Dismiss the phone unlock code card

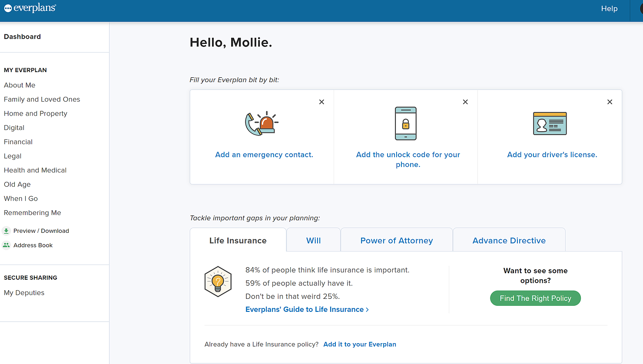pyautogui.click(x=465, y=102)
